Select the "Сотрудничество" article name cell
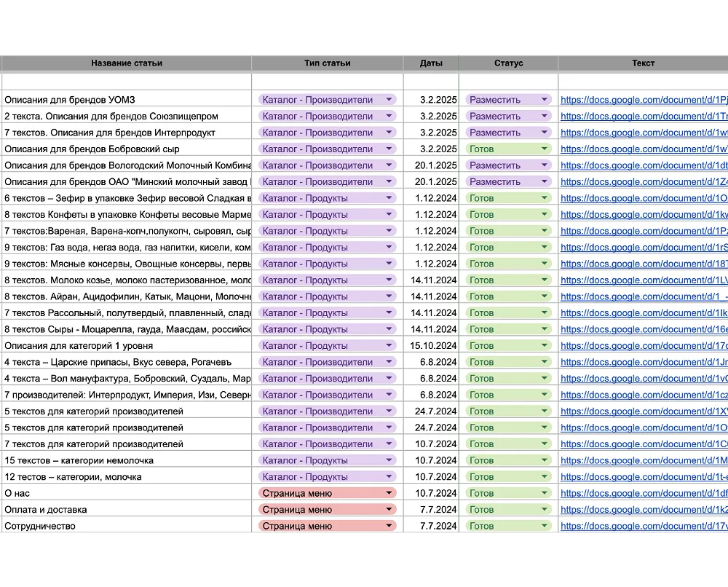Viewport: 728px width, 587px height. [x=127, y=526]
